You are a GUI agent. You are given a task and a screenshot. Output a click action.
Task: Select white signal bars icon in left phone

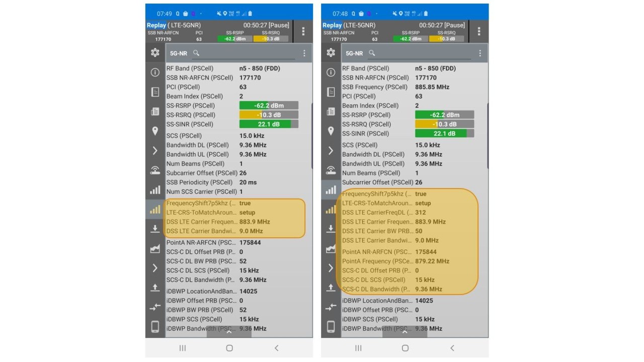tap(155, 190)
